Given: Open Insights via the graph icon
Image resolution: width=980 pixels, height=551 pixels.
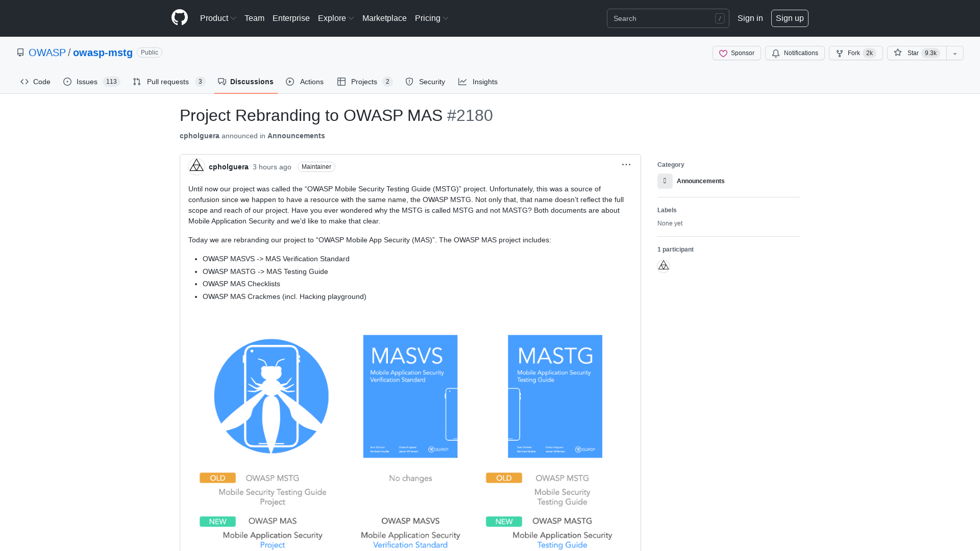Looking at the screenshot, I should (462, 82).
